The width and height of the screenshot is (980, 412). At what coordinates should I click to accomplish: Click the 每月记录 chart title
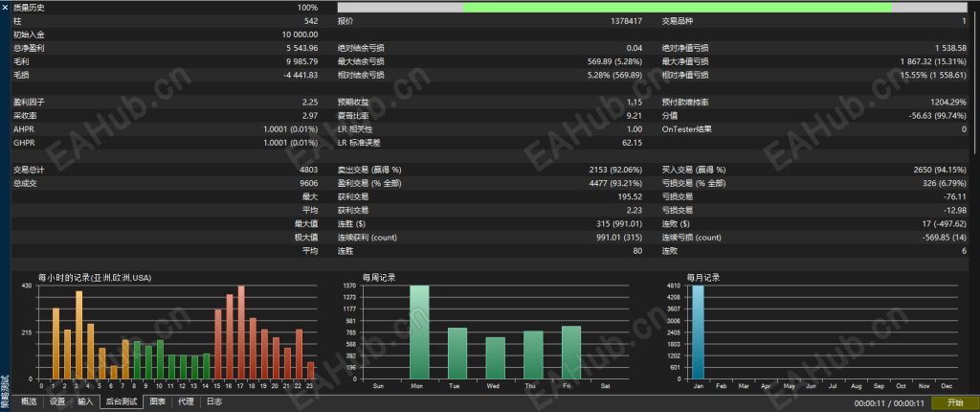point(703,277)
